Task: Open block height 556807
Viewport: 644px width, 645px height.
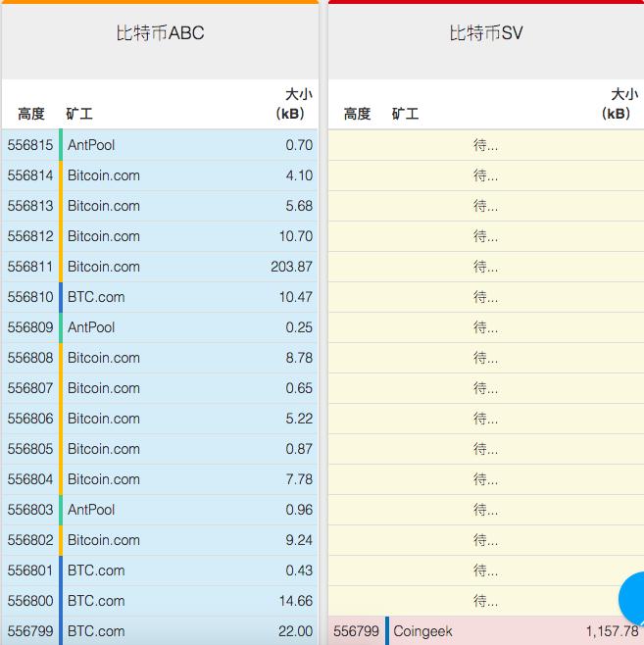Action: [30, 388]
